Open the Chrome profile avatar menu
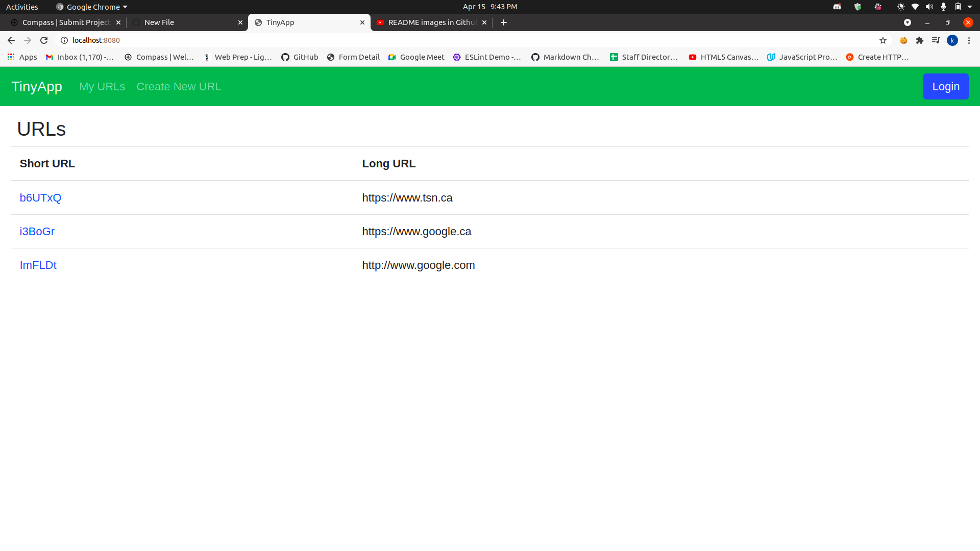The image size is (980, 551). [x=953, y=40]
